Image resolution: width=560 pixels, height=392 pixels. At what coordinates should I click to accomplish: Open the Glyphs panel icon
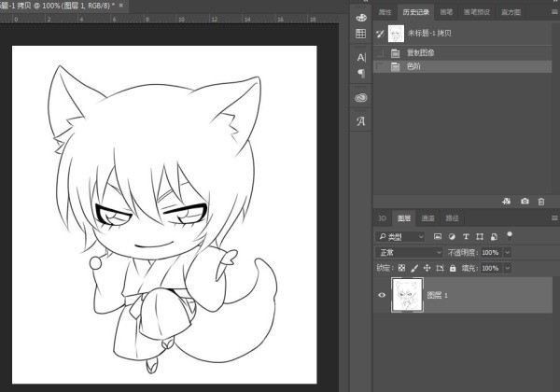click(x=361, y=121)
